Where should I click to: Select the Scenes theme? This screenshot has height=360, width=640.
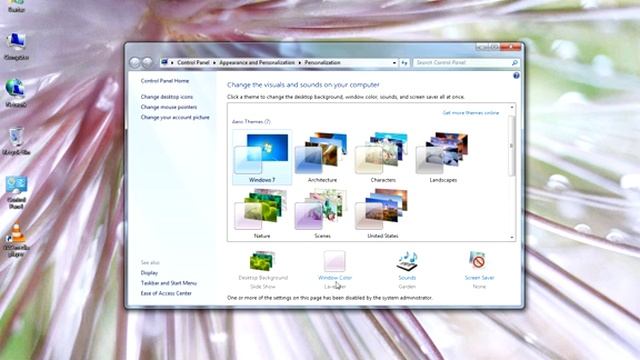322,213
